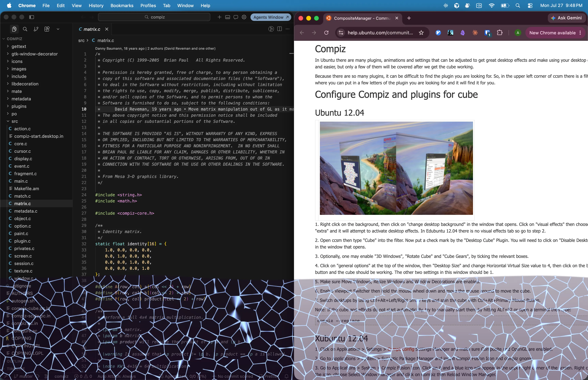Screen dimensions: 588x380
Task: Click the compiz search field in the editor title bar
Action: pos(154,17)
